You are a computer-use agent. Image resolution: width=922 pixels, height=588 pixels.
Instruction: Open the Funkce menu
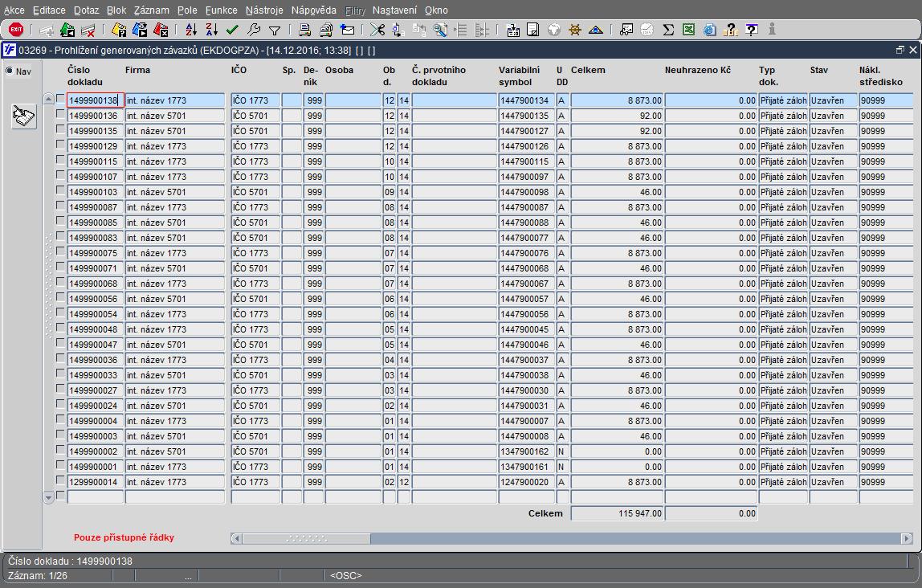coord(221,10)
